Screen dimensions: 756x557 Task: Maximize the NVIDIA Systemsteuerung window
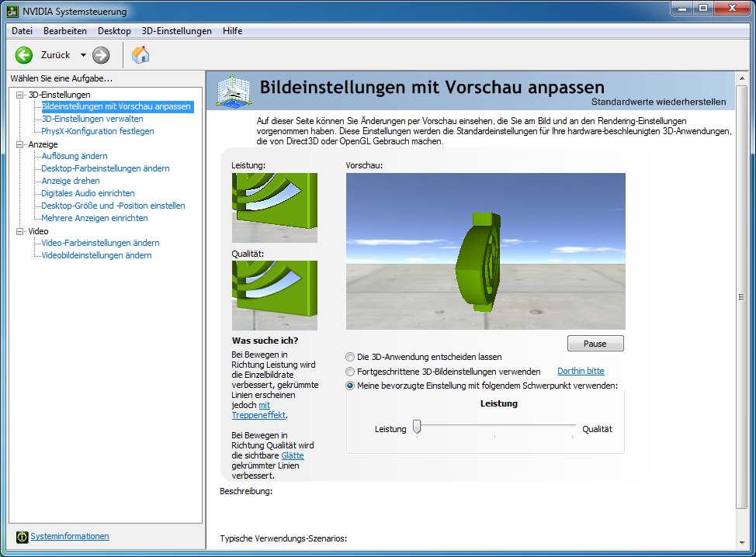tap(703, 9)
